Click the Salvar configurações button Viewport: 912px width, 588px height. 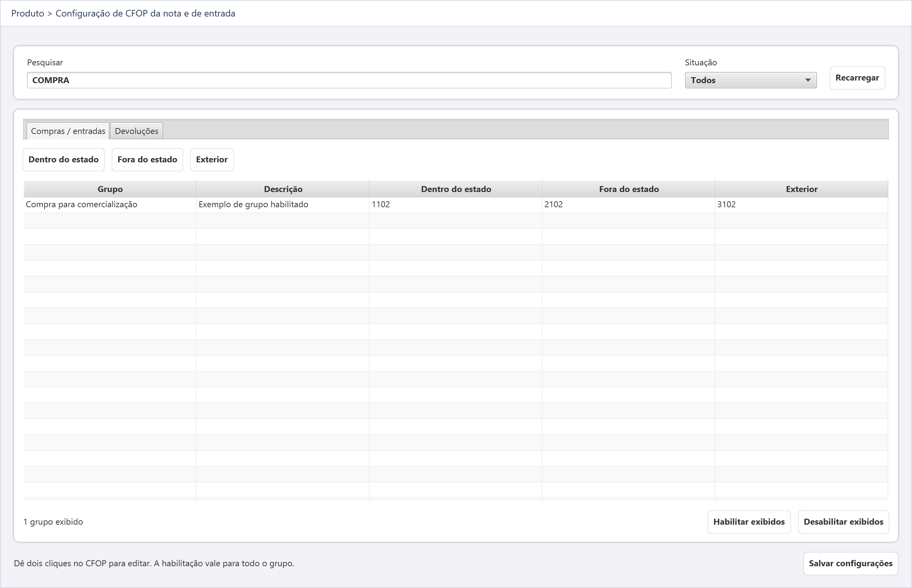pyautogui.click(x=851, y=564)
